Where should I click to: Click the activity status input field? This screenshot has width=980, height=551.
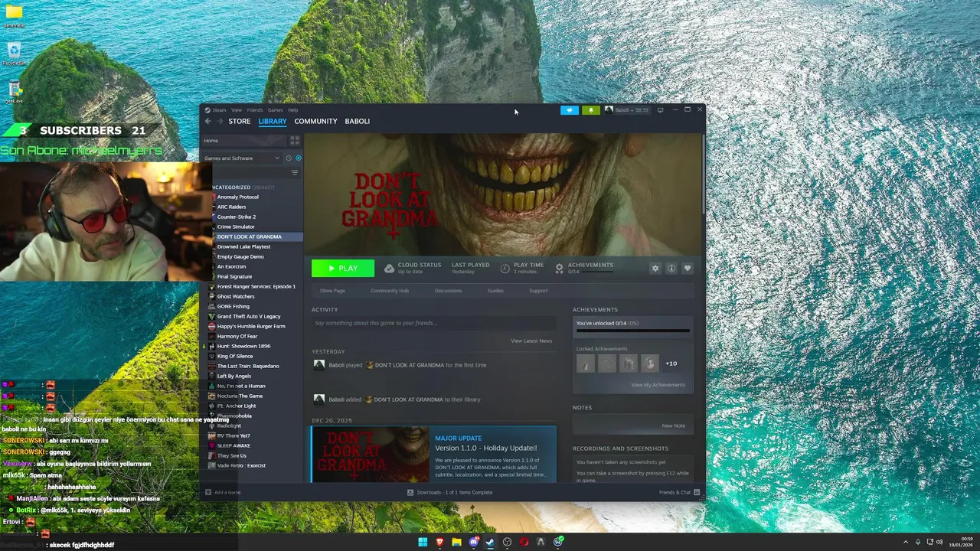coord(433,323)
